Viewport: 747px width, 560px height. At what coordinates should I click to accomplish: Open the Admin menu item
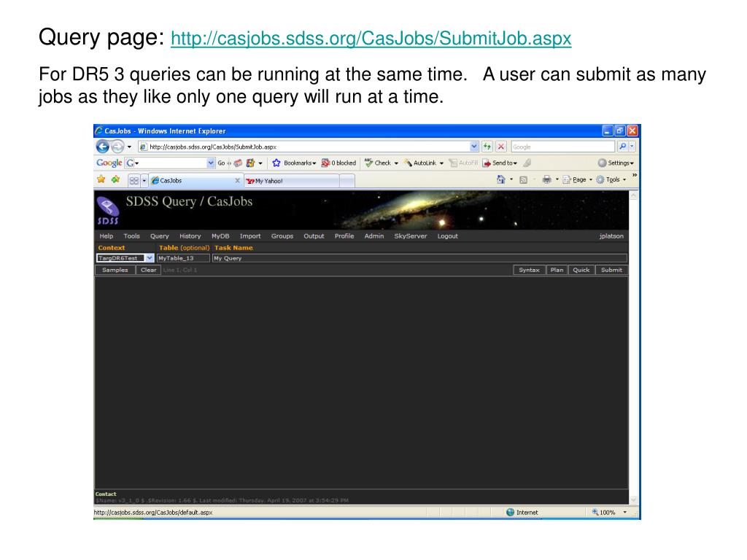coord(374,236)
